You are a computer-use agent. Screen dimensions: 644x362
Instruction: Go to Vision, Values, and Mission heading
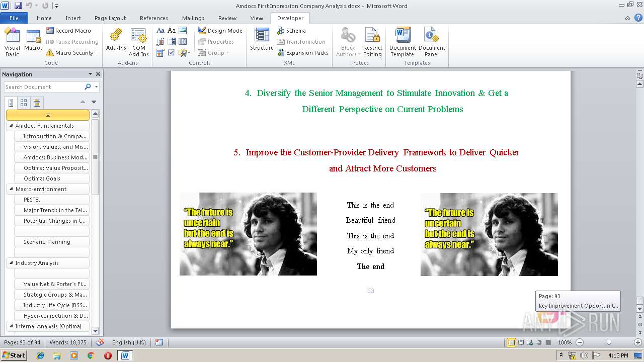52,147
